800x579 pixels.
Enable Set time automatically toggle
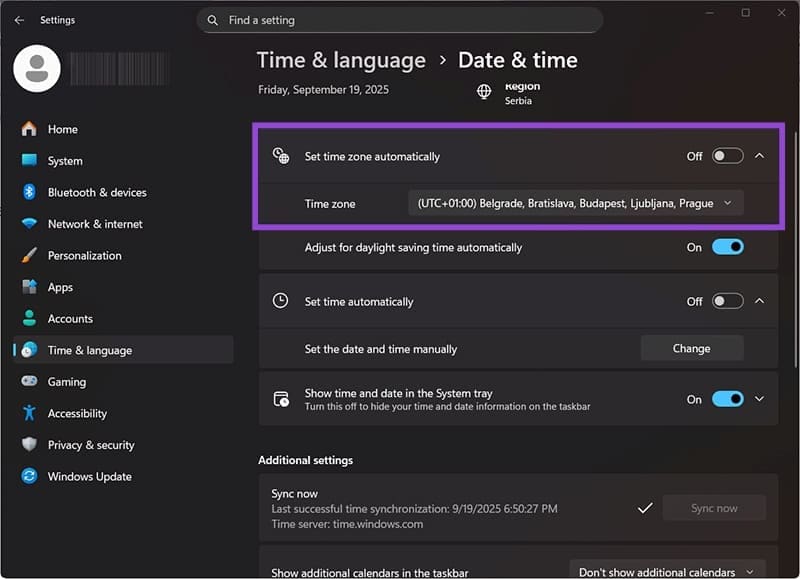coord(728,301)
